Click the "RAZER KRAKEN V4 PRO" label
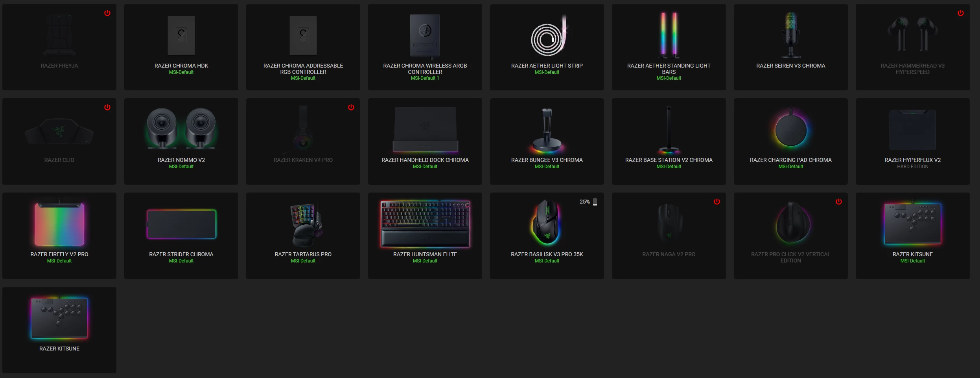 303,160
